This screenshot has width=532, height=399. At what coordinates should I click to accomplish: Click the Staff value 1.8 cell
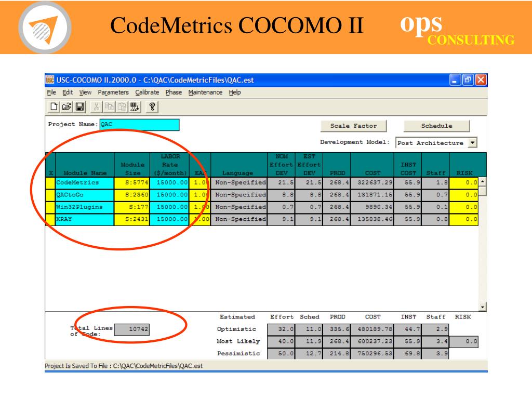[x=435, y=182]
